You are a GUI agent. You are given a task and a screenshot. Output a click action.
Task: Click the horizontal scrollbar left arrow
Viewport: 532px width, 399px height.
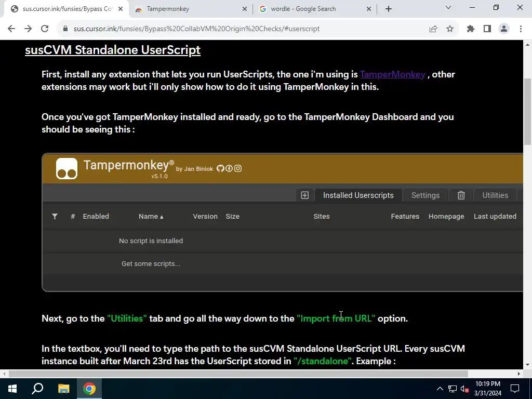(x=4, y=374)
